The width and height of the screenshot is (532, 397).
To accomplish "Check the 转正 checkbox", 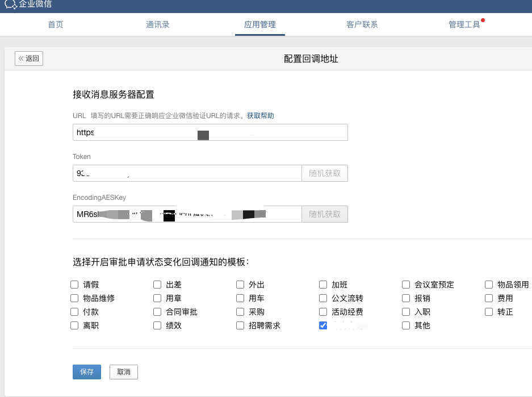I will [x=489, y=311].
